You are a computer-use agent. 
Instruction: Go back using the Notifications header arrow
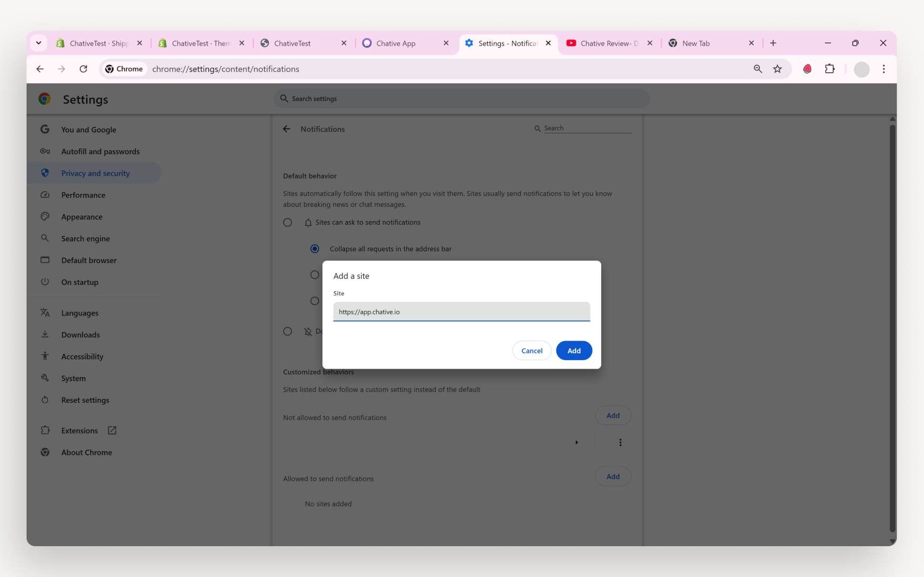pyautogui.click(x=286, y=129)
